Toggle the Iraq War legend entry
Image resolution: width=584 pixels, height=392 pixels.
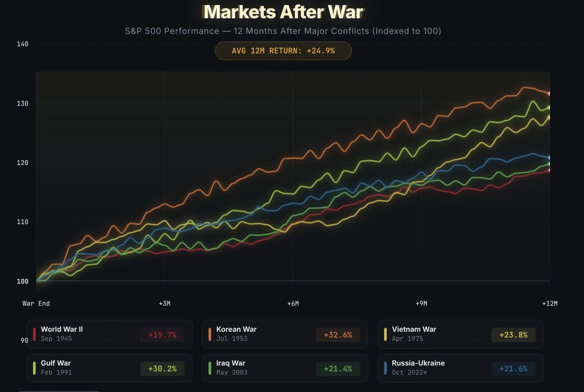point(285,368)
